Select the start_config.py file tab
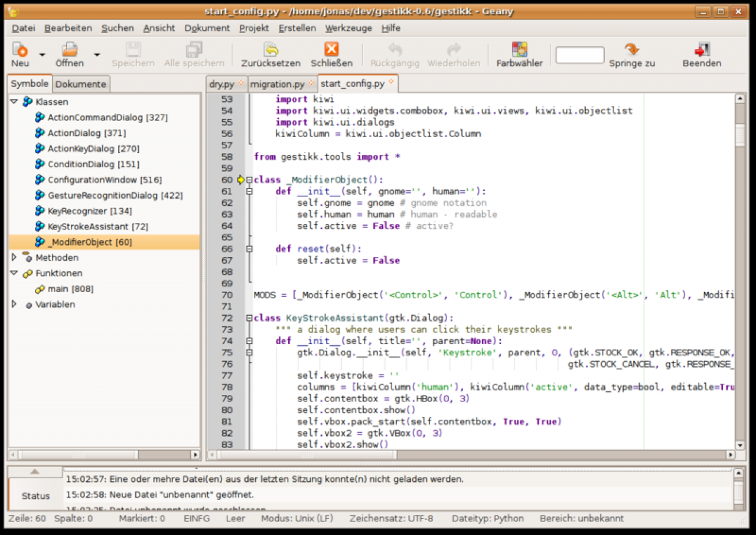The image size is (756, 535). (x=358, y=83)
